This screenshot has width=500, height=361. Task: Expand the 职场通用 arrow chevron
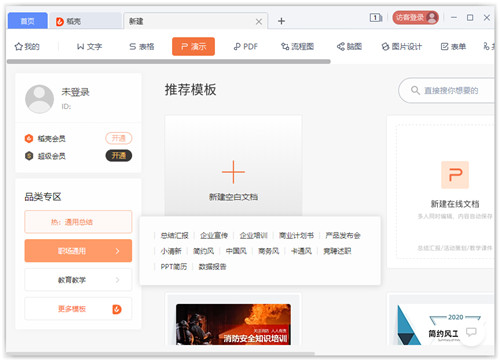[x=117, y=251]
